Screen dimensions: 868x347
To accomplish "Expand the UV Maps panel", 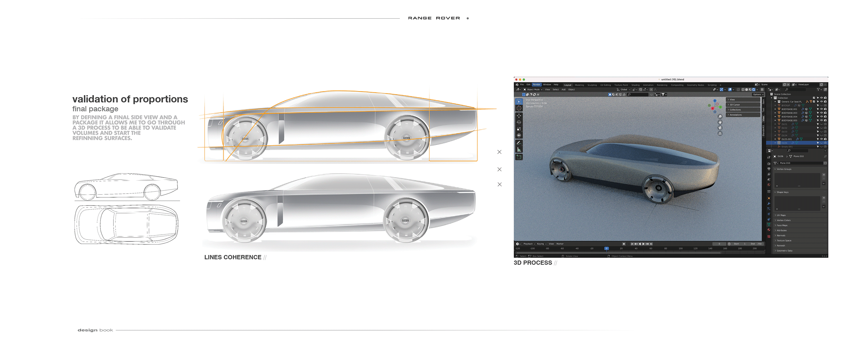I will click(x=782, y=215).
